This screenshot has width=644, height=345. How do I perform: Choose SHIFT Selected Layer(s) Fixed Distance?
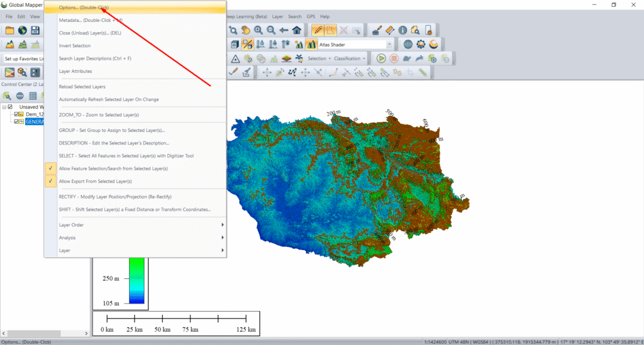tap(135, 209)
